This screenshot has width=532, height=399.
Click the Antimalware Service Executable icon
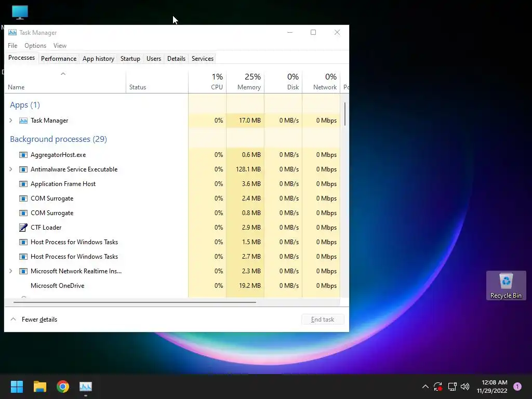[x=23, y=169]
